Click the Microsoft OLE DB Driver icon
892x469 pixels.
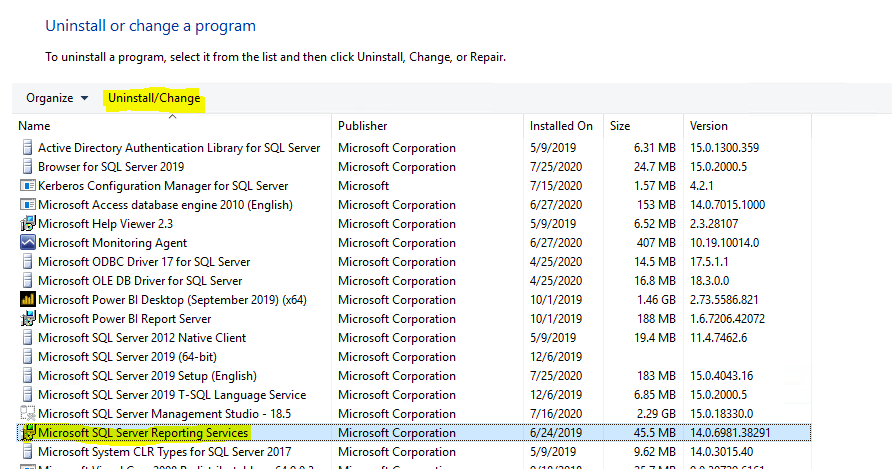[x=27, y=281]
